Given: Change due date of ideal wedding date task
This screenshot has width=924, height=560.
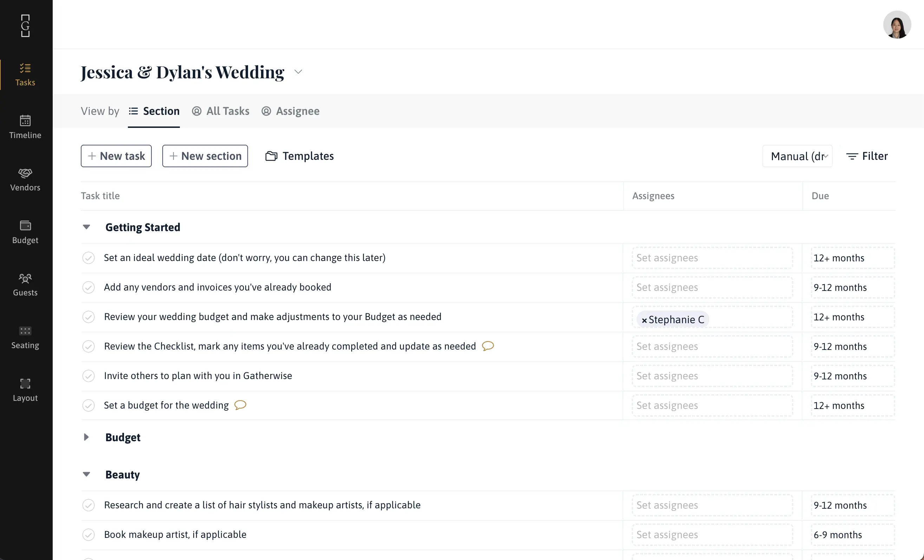Looking at the screenshot, I should click(x=853, y=258).
